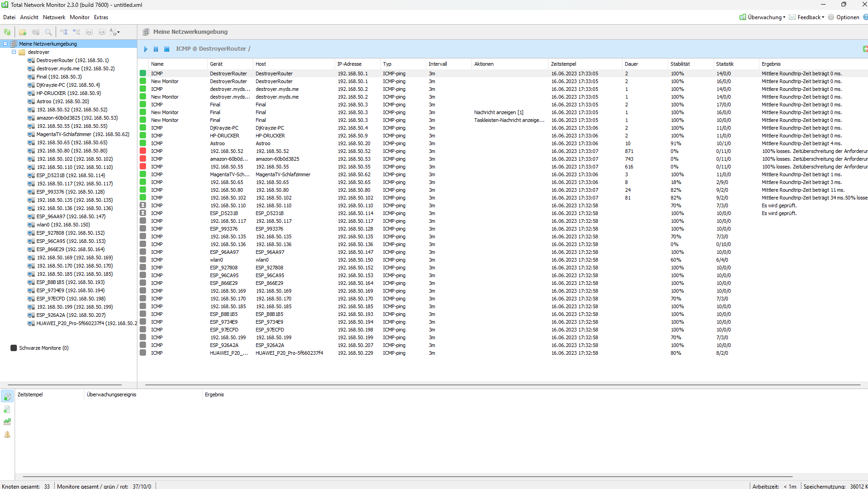Open the Ansicht menu
Screen dimensions: 868x489
coord(29,17)
